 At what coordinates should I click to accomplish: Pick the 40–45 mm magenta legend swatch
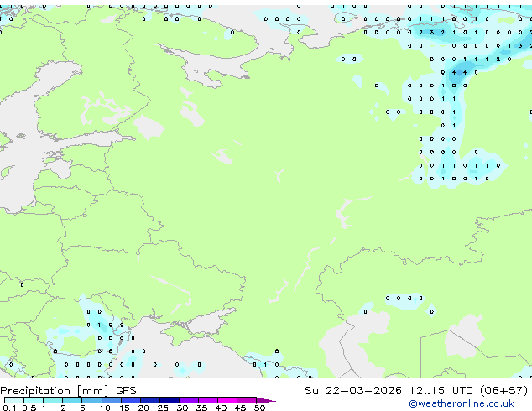pyautogui.click(x=227, y=400)
